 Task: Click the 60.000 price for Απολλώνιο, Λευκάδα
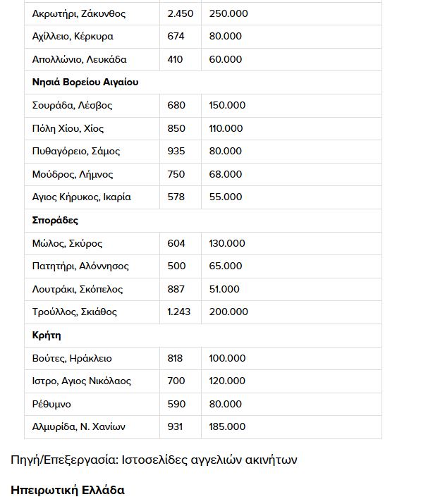pos(226,59)
